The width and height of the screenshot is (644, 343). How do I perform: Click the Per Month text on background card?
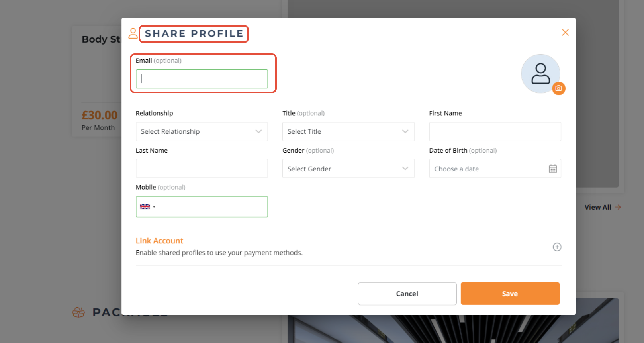click(98, 128)
